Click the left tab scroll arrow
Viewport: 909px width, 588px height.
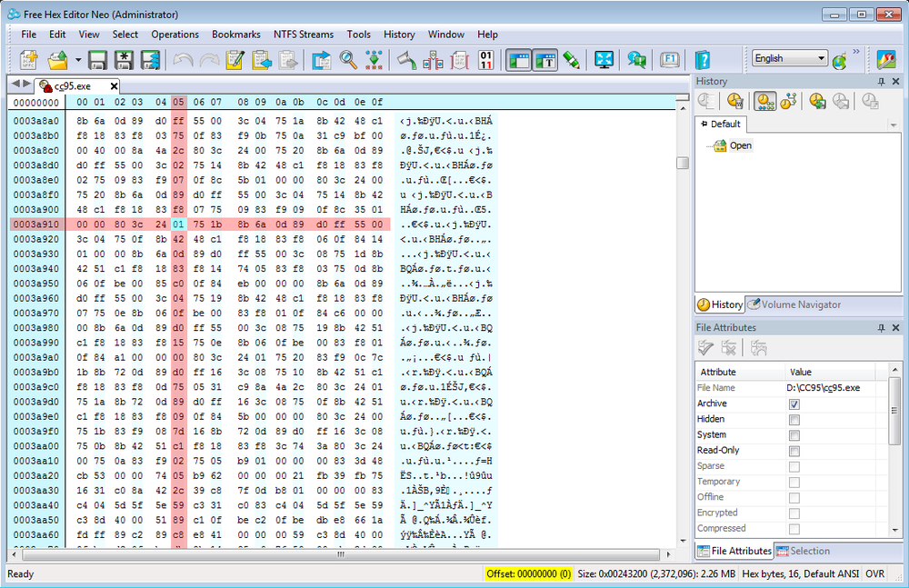[15, 85]
